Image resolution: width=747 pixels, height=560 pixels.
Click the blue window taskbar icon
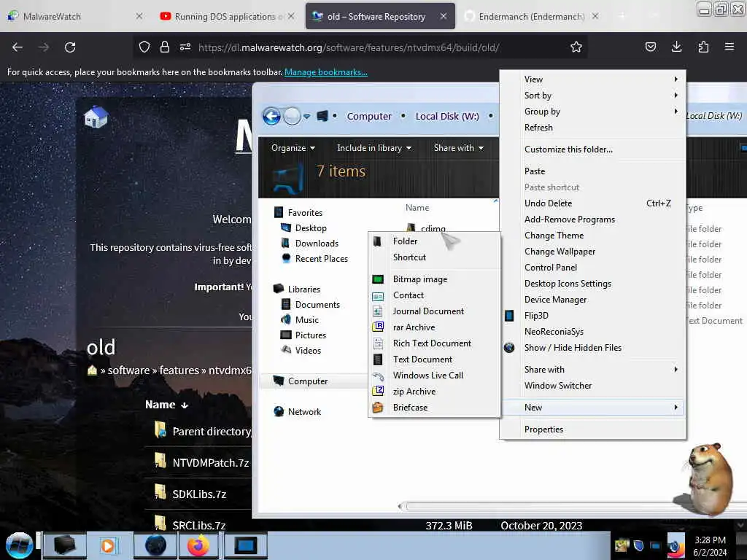pos(246,545)
